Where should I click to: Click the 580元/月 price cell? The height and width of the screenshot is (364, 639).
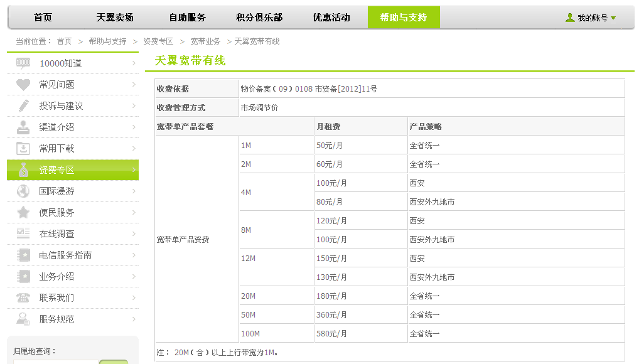coord(331,333)
